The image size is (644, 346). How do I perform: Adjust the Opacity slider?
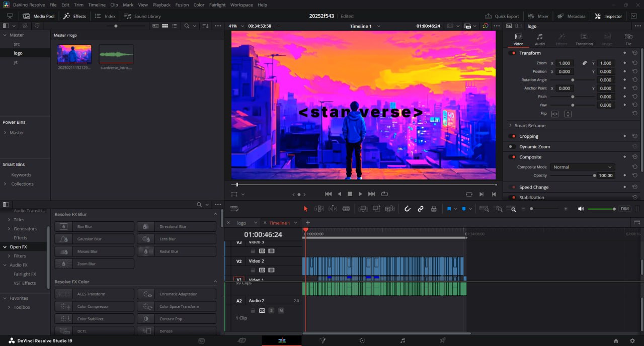594,176
